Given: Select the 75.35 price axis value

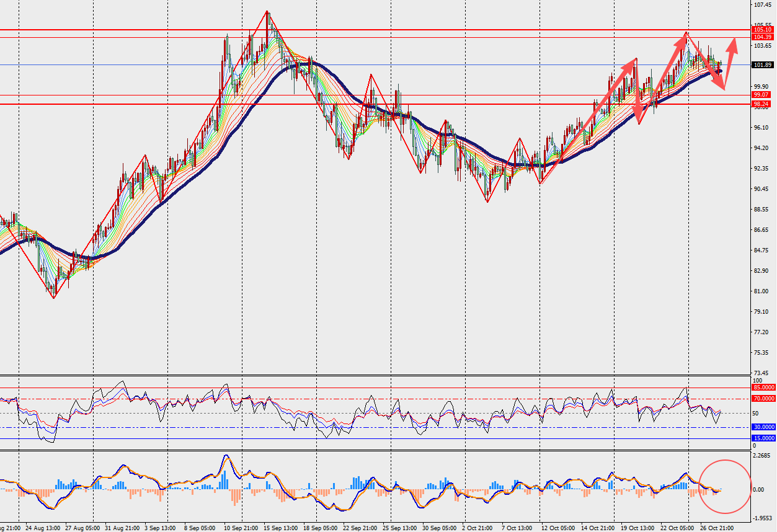Looking at the screenshot, I should click(x=762, y=353).
